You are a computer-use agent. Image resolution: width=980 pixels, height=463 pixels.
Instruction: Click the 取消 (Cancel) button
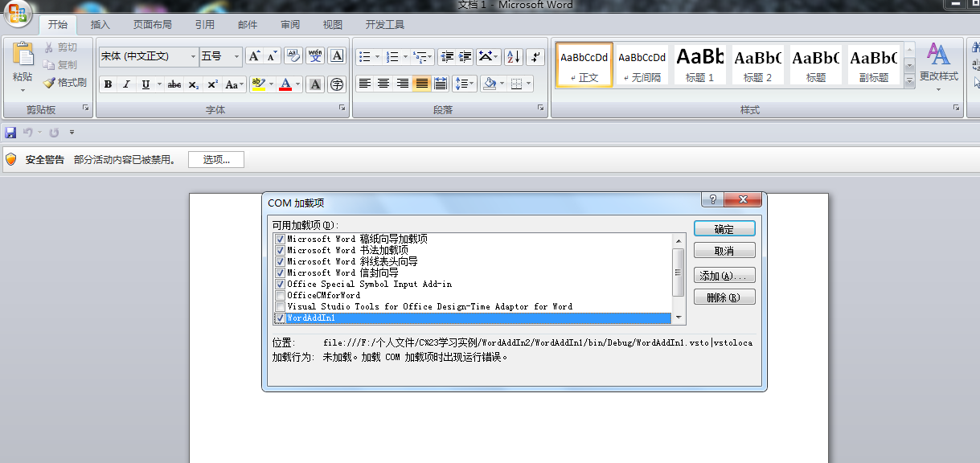[x=724, y=251]
